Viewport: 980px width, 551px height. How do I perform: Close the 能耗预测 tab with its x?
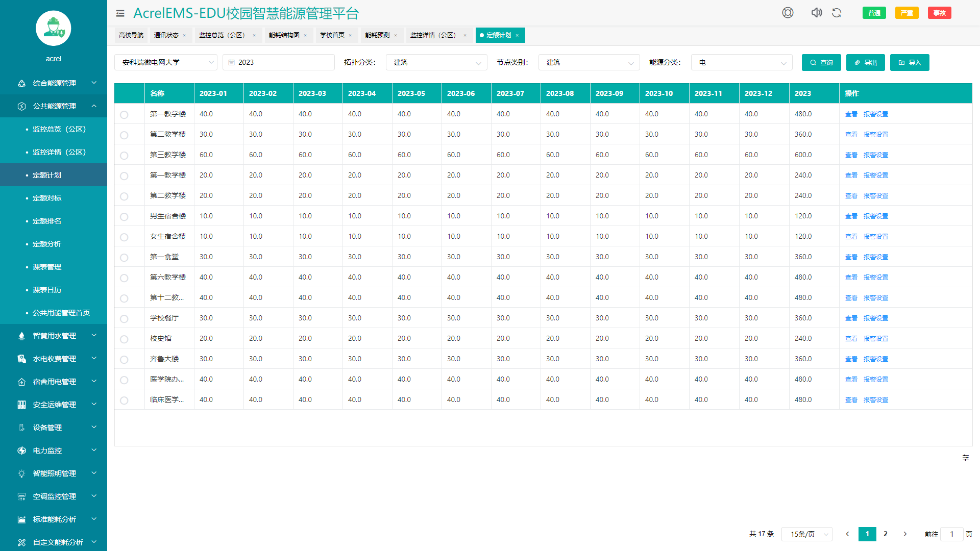pos(396,35)
